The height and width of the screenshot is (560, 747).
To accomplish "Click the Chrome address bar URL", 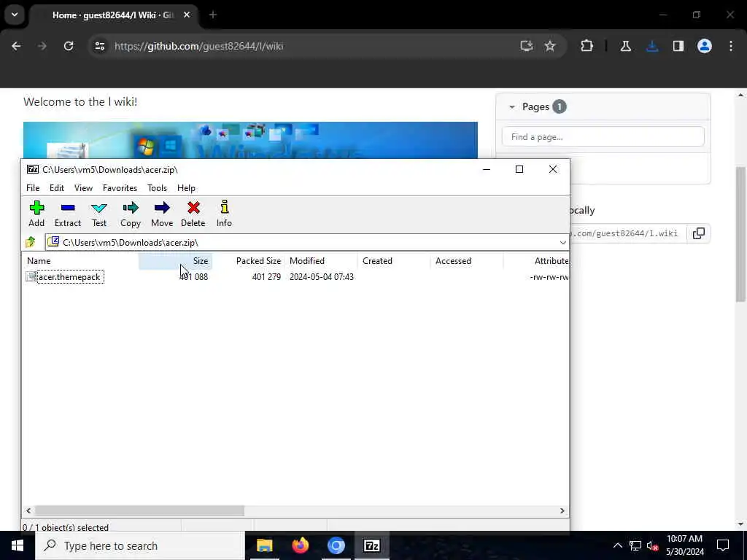I will (x=198, y=46).
